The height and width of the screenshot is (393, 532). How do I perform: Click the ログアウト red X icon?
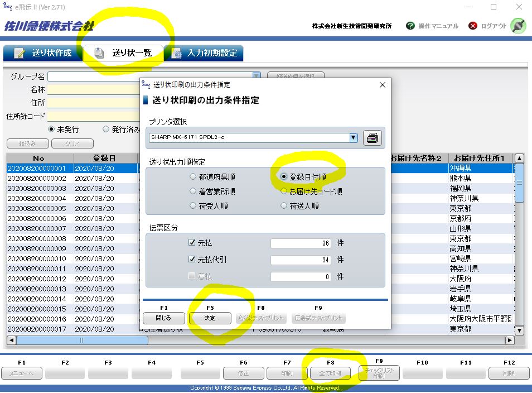(473, 26)
